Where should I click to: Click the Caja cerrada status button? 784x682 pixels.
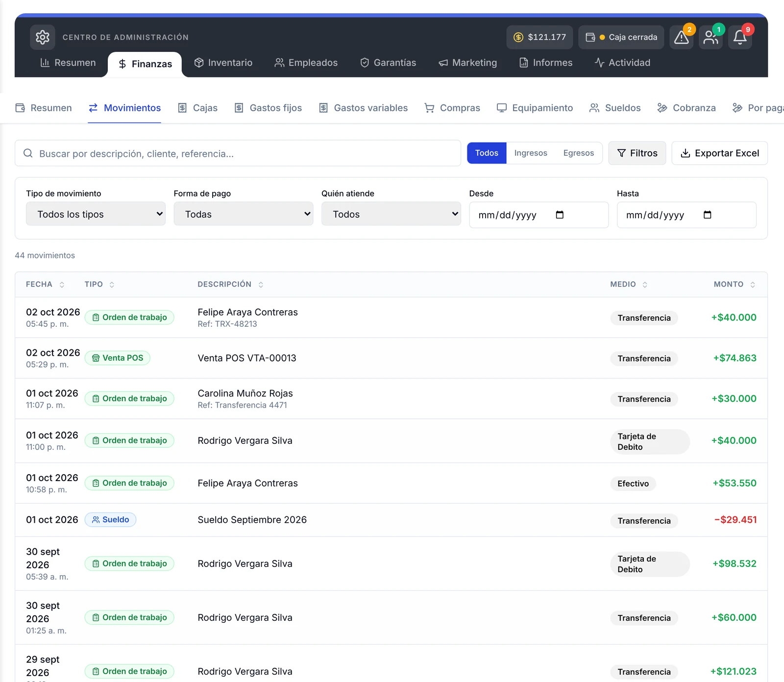[621, 37]
